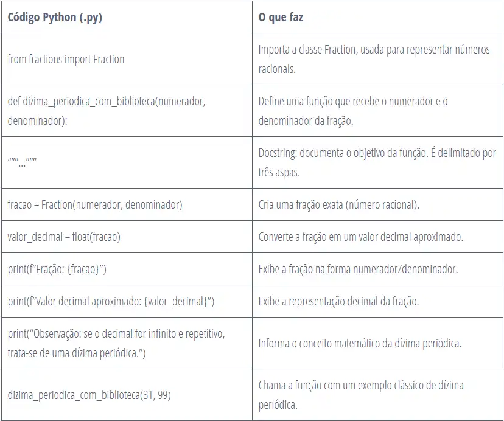Screen dimensions: 504x421
Task: Select the 'print(f"Fração: {fracao}")' code cell
Action: tap(57, 269)
